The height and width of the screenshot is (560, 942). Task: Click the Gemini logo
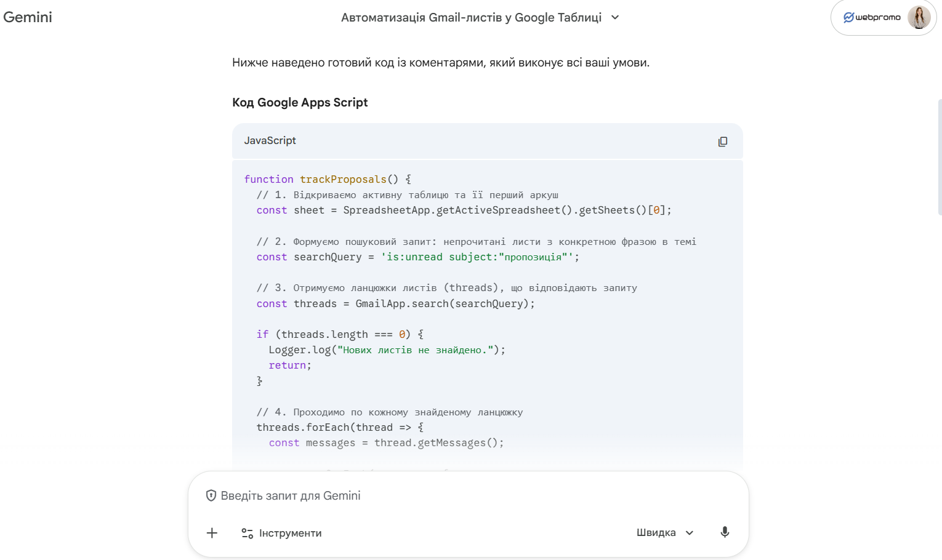tap(28, 17)
